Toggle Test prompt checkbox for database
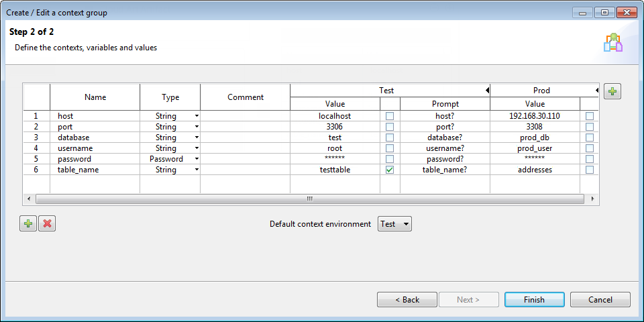644x322 pixels. coord(390,138)
